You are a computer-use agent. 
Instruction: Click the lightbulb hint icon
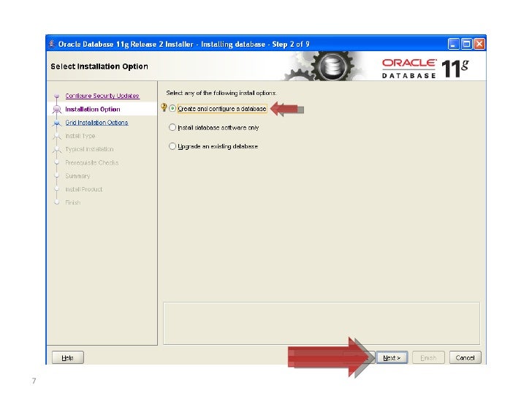pos(164,107)
